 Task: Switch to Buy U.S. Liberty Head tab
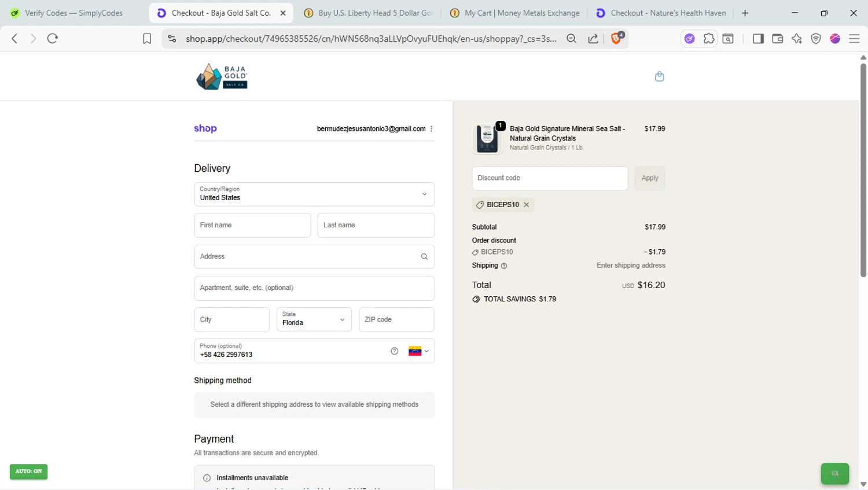click(368, 13)
